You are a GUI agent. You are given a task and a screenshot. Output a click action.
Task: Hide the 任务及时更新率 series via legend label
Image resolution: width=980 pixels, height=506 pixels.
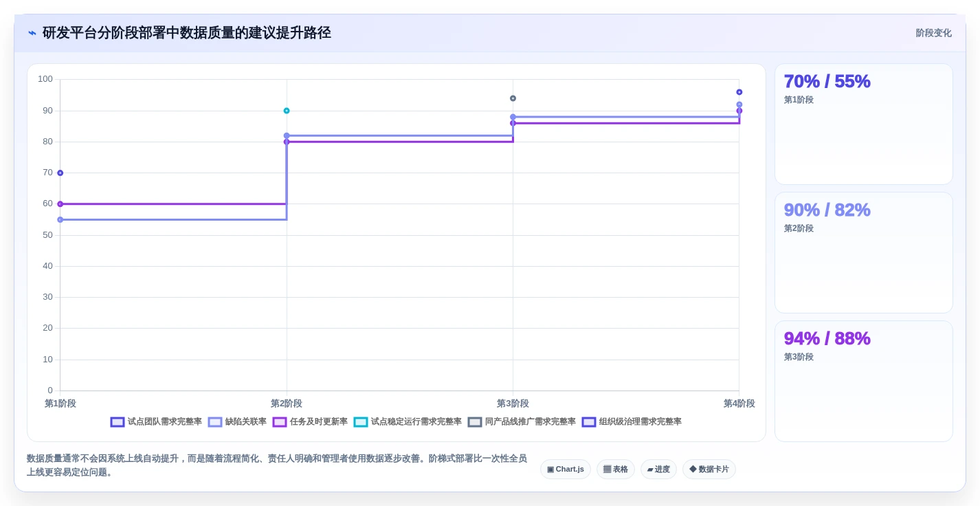coord(319,422)
